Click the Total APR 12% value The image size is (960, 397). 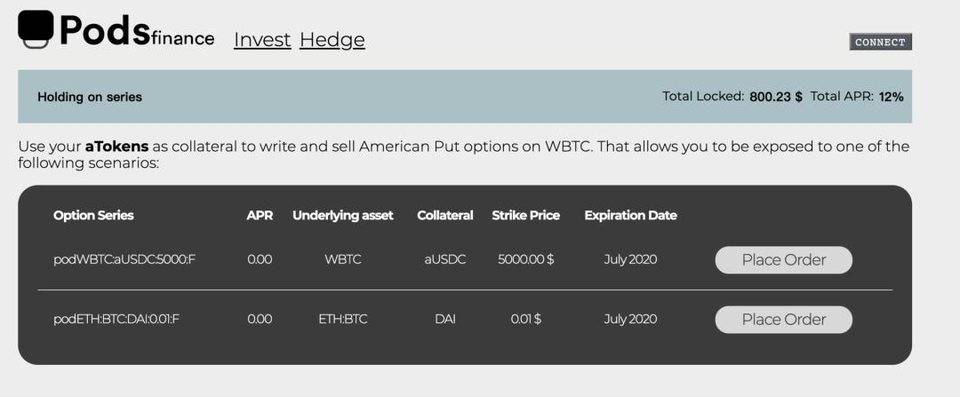(x=891, y=97)
